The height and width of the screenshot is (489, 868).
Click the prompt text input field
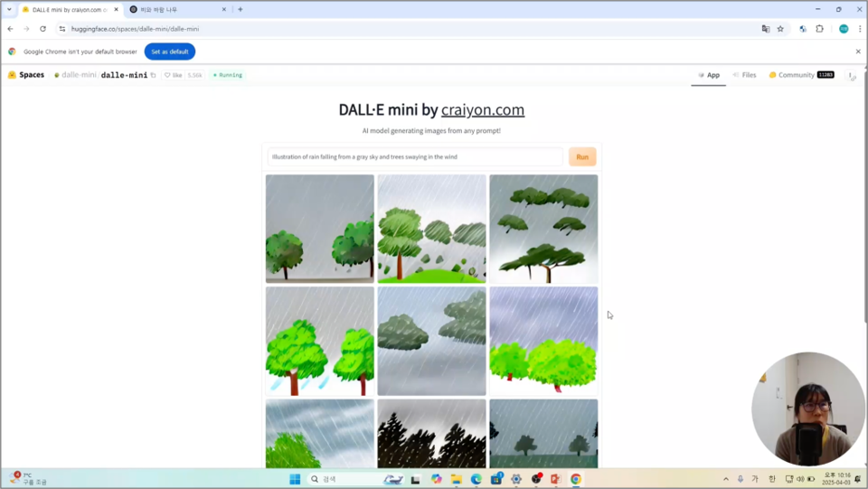415,157
